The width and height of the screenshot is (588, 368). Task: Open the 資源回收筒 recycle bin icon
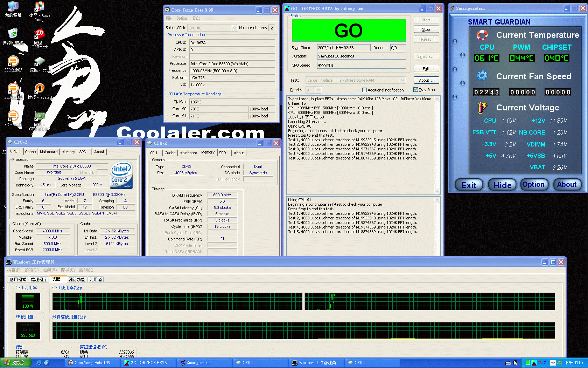13,34
